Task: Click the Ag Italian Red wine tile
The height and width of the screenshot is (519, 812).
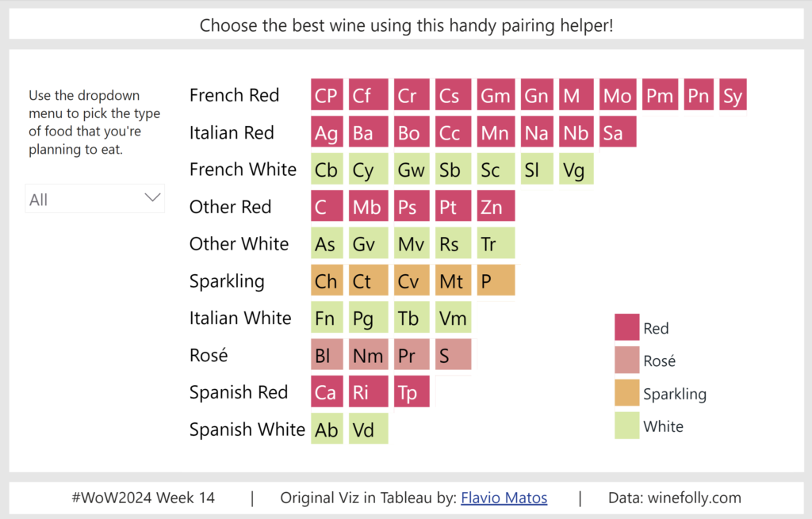Action: coord(327,132)
